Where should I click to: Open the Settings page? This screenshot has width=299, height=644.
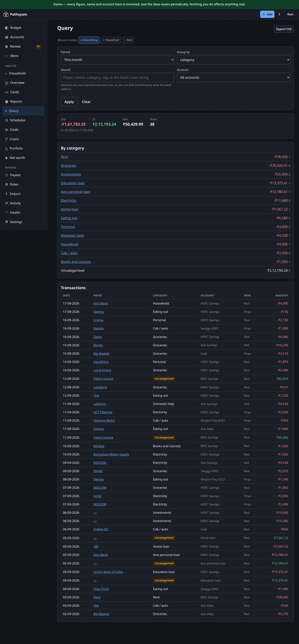[x=23, y=222]
